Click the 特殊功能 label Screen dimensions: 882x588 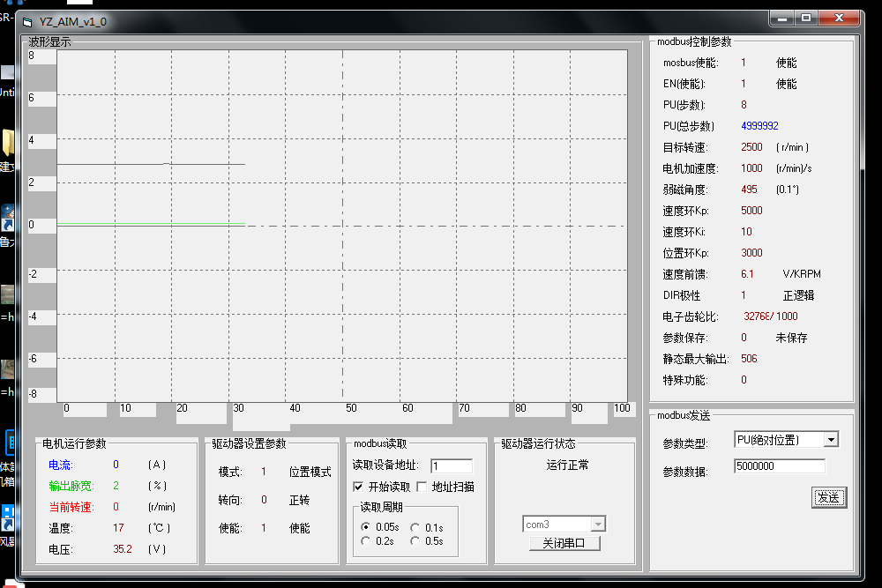(x=684, y=380)
